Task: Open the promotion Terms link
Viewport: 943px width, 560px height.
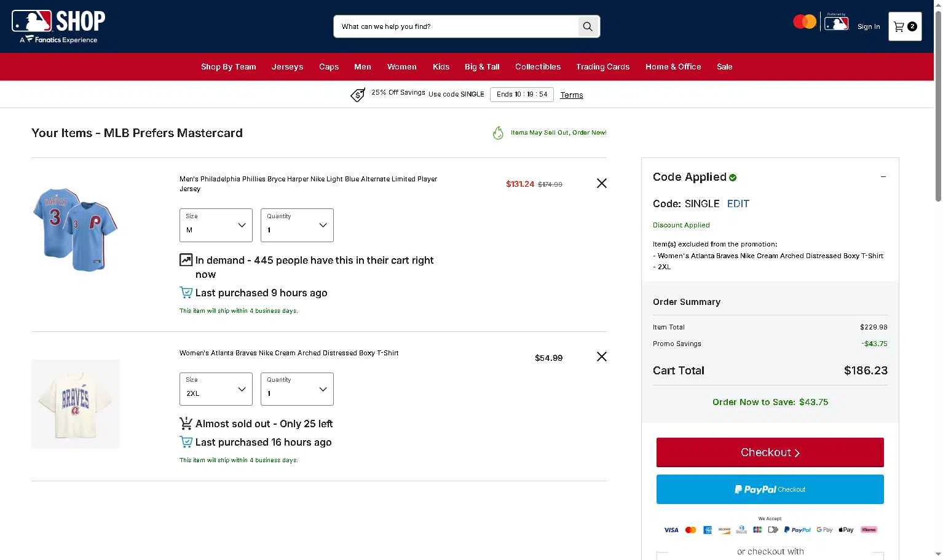Action: 572,95
